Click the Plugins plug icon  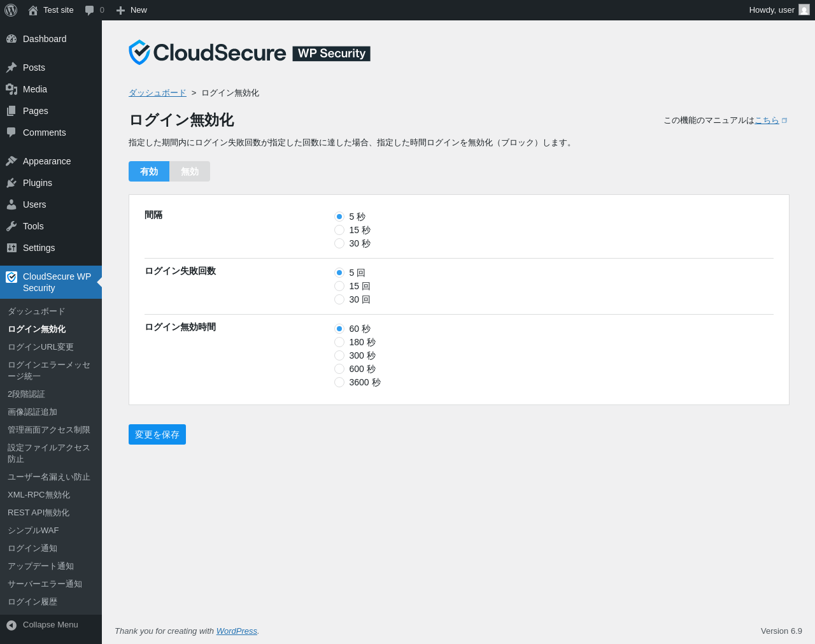11,183
